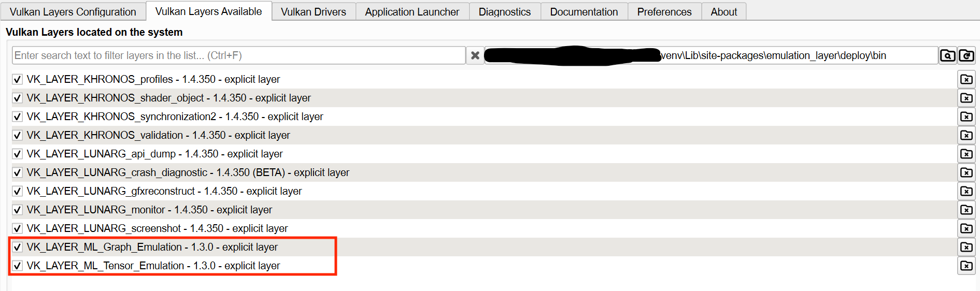Select the VK_LAYER_KHRONOS_profiles row text
980x291 pixels.
(153, 79)
